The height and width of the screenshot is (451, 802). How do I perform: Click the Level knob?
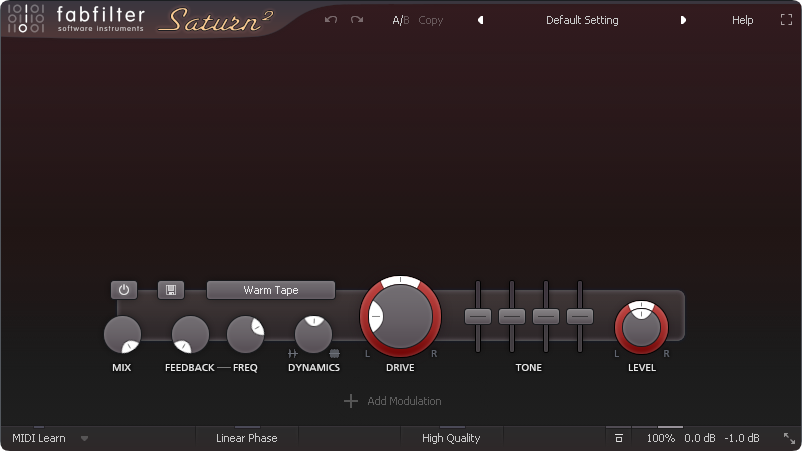(x=641, y=327)
